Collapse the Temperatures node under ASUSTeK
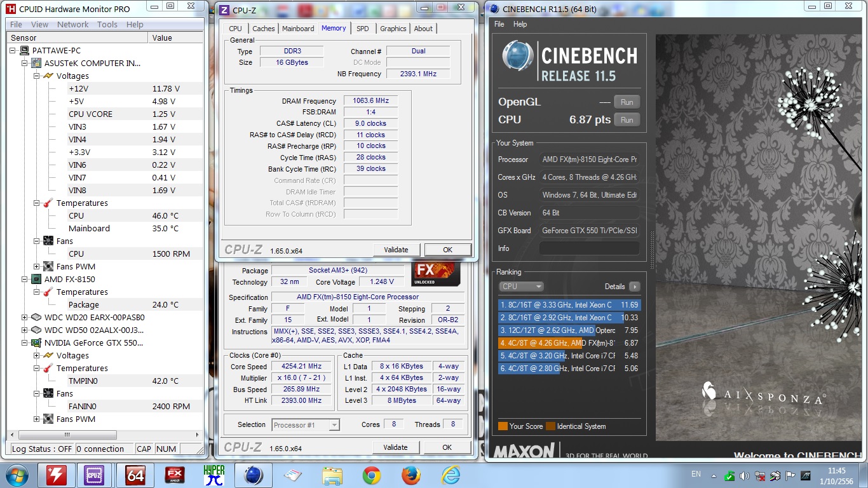868x488 pixels. 37,203
